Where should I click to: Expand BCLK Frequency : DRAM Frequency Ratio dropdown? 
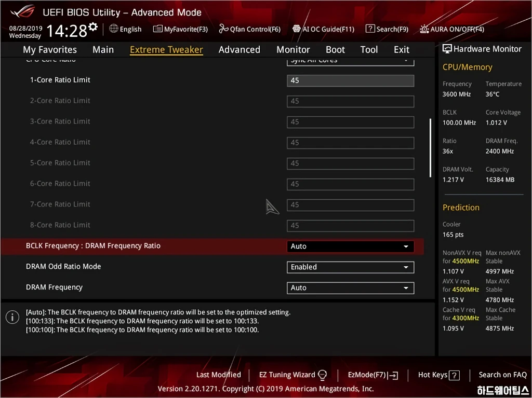click(x=350, y=246)
